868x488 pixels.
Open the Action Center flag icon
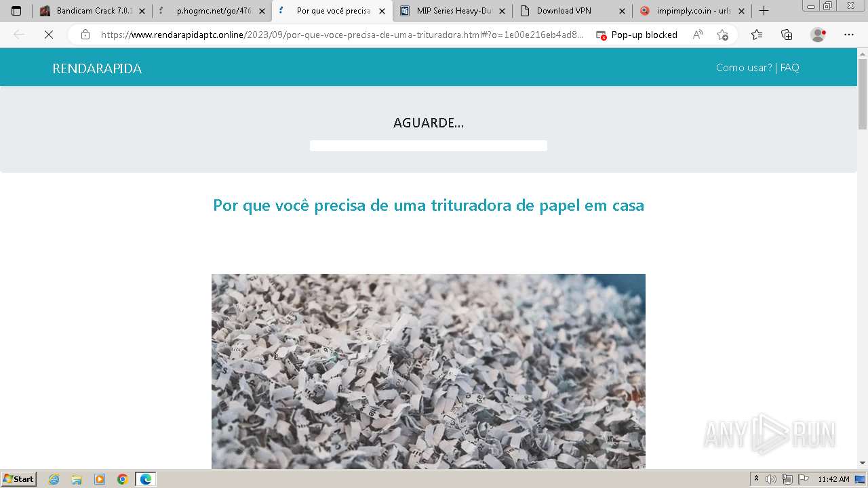(x=803, y=479)
